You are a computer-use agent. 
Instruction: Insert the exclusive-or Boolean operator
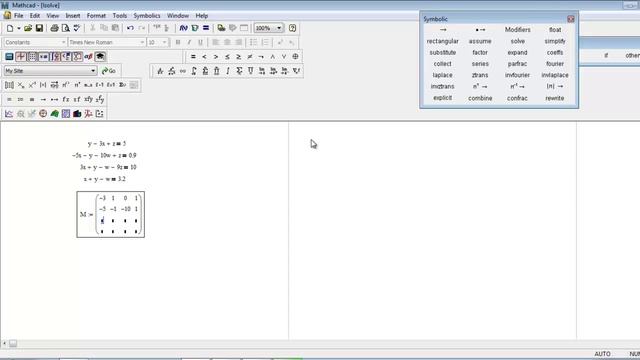pos(295,57)
